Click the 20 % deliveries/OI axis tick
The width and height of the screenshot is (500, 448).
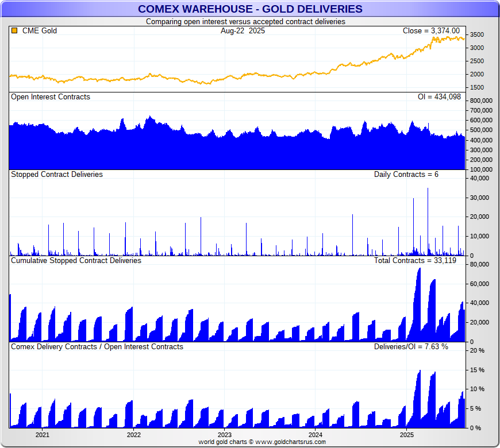pyautogui.click(x=477, y=350)
